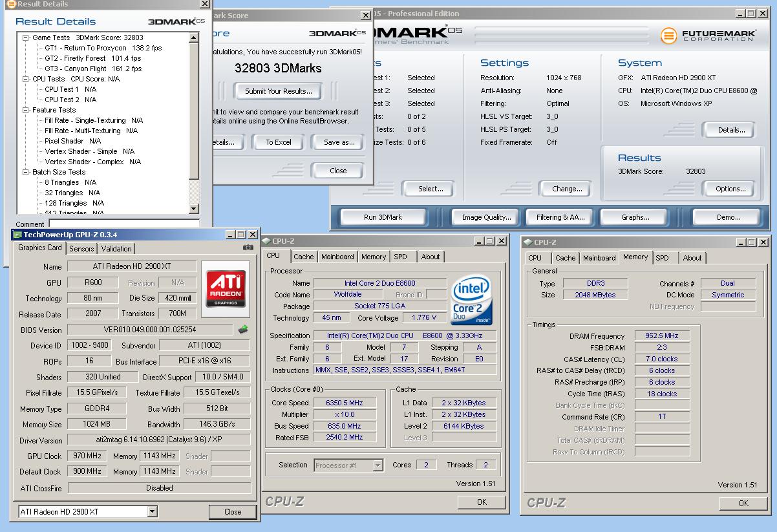Click the System Details button in 3DMark05
This screenshot has height=532, width=777.
tap(731, 130)
